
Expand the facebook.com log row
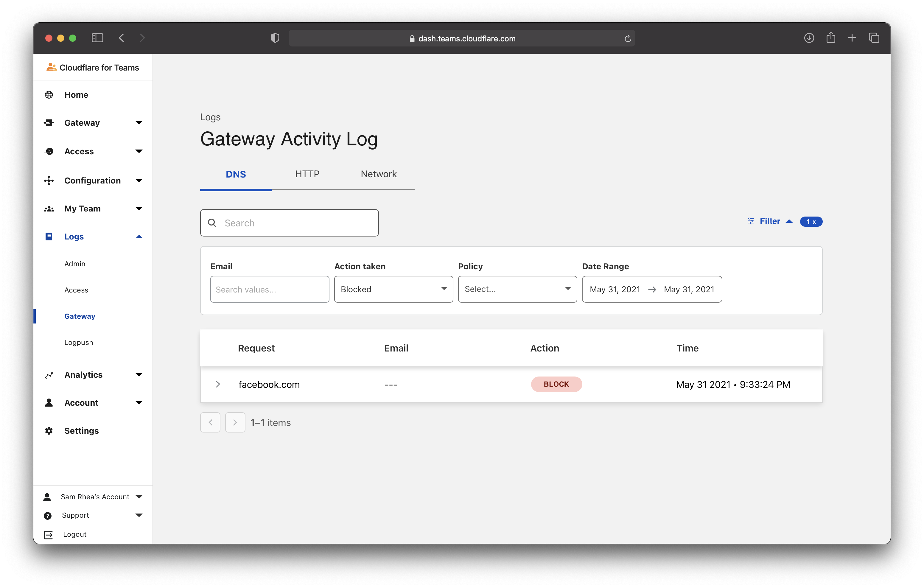(x=217, y=384)
